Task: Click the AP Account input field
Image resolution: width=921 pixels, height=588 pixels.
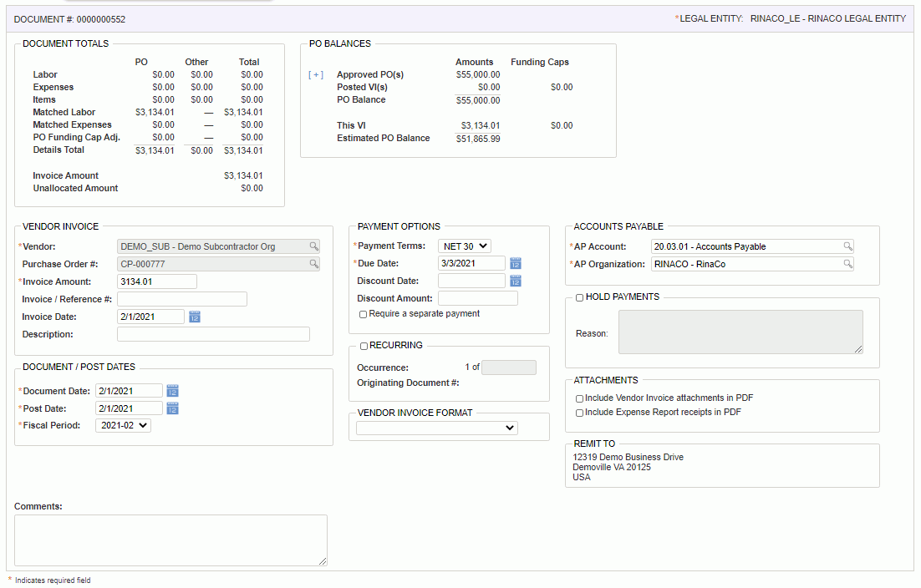Action: pyautogui.click(x=752, y=246)
